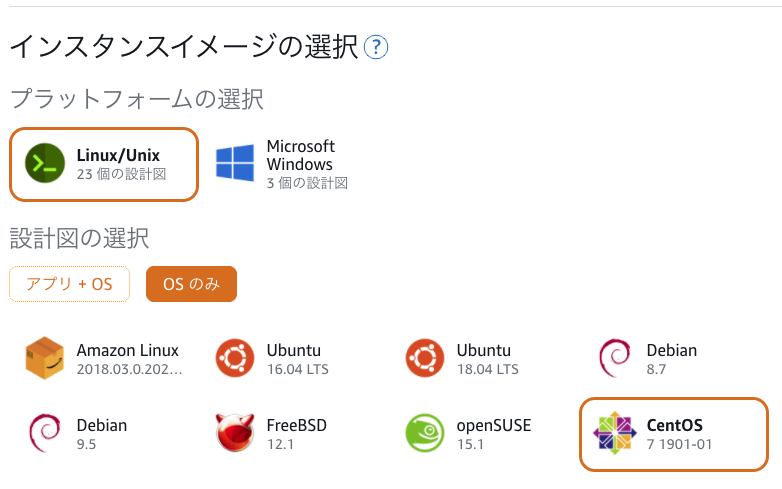Open the help question mark icon
The image size is (782, 489).
coord(376,47)
